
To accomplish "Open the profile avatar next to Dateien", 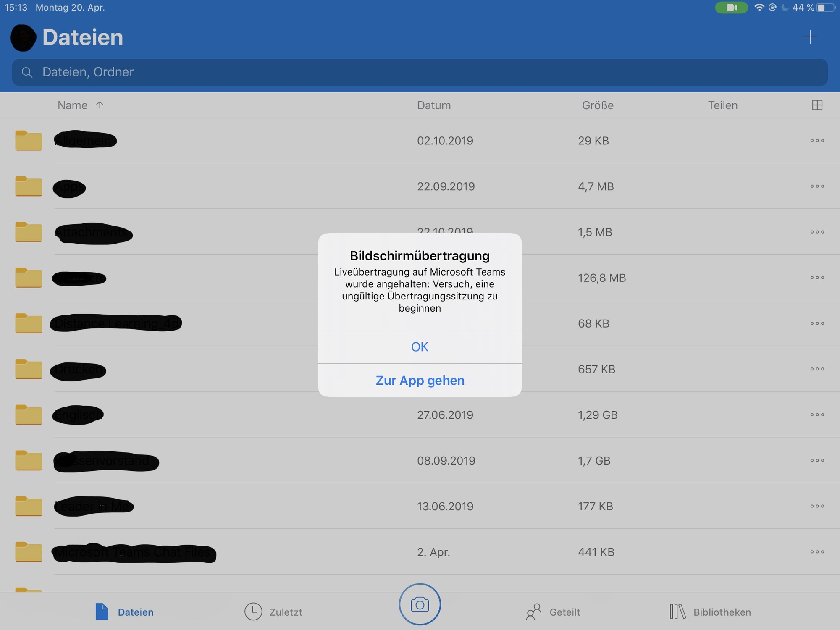I will (x=24, y=38).
